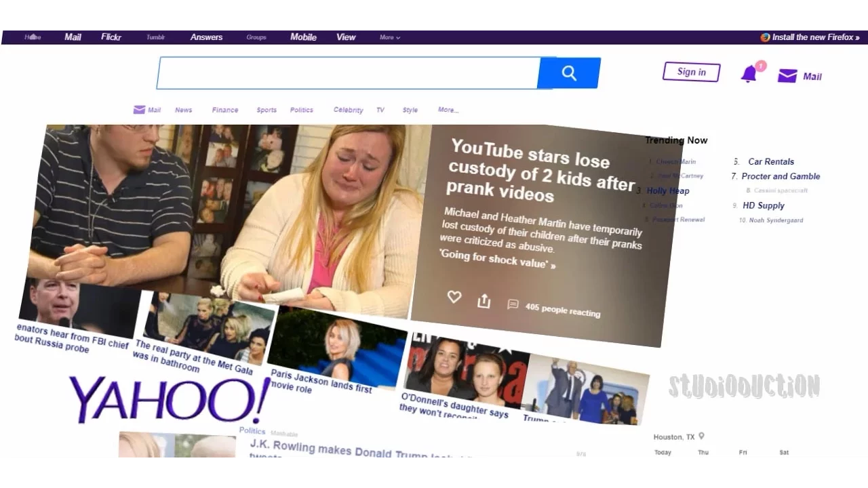The width and height of the screenshot is (868, 488).
Task: Select the News category tab
Action: pyautogui.click(x=184, y=110)
